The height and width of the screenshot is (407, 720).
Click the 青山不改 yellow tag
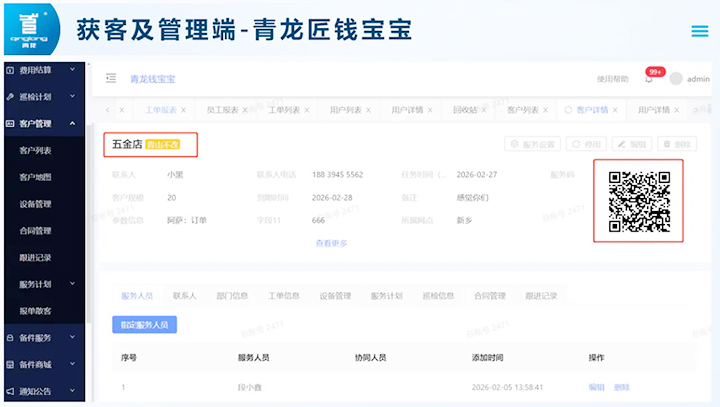[163, 145]
